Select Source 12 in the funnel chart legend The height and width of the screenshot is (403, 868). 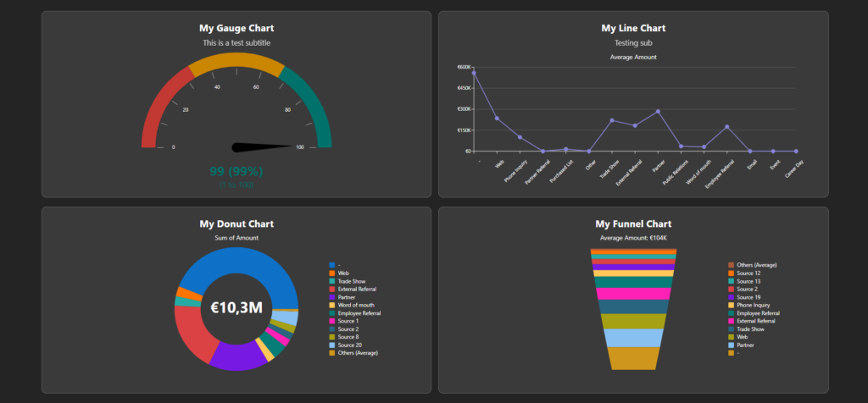pyautogui.click(x=748, y=273)
